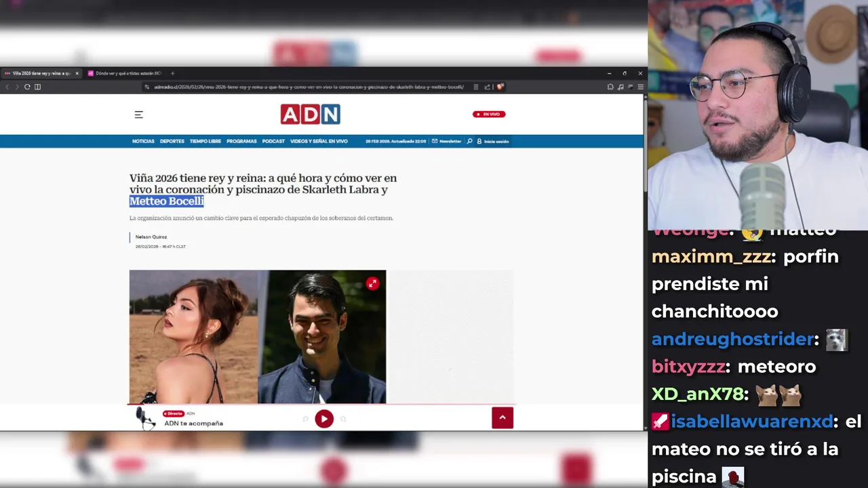Click the expand image icon on photo
Image resolution: width=868 pixels, height=488 pixels.
372,283
